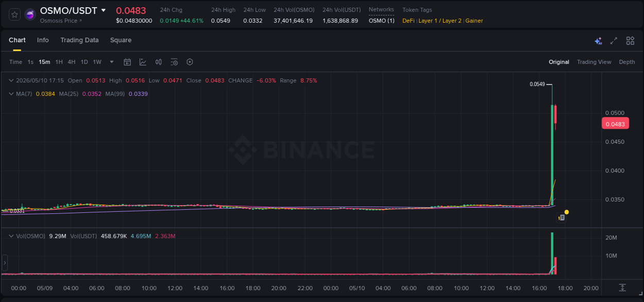The width and height of the screenshot is (644, 302).
Task: Open the go-to-date calendar icon
Action: pyautogui.click(x=127, y=62)
